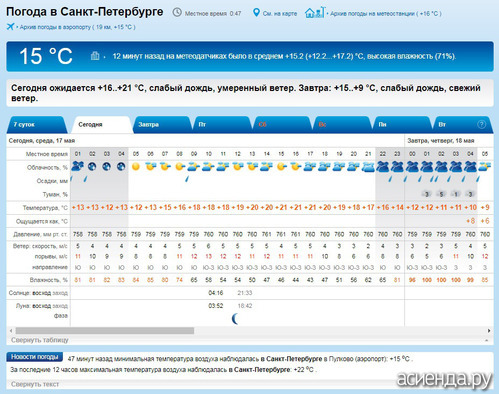This screenshot has width=499, height=394.
Task: Click the weather station house icon
Action: point(314,13)
